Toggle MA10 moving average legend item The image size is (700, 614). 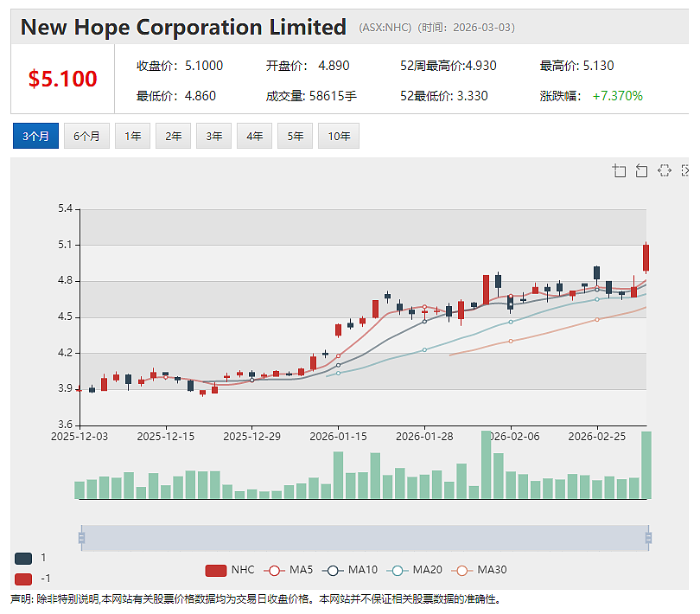pyautogui.click(x=349, y=570)
